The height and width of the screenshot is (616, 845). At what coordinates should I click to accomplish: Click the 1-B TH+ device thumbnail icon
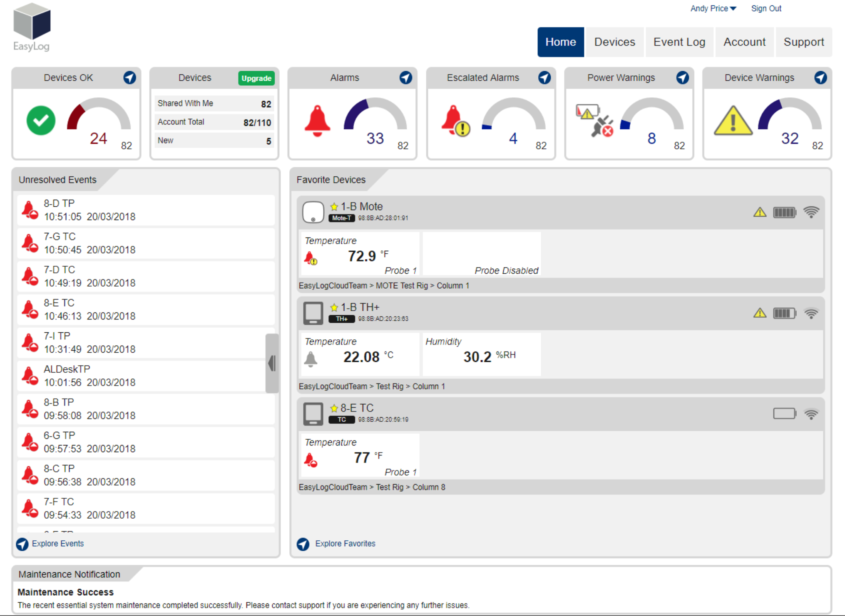[x=313, y=313]
